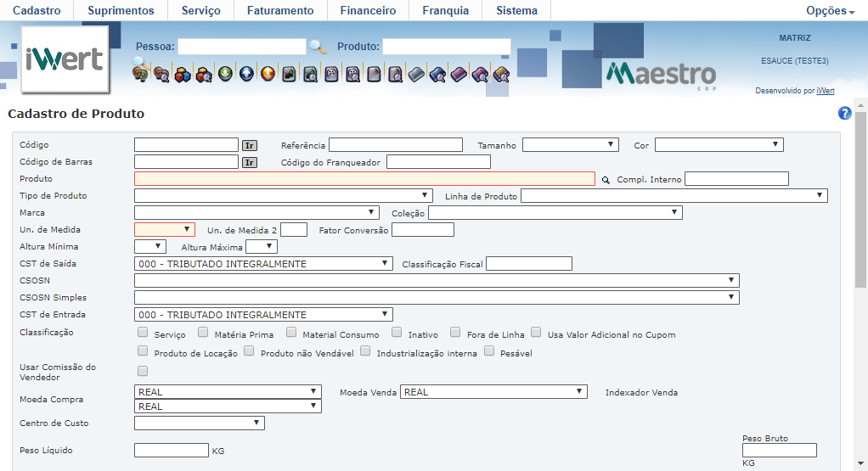Click into the Referência input field
The height and width of the screenshot is (471, 868).
(x=396, y=145)
